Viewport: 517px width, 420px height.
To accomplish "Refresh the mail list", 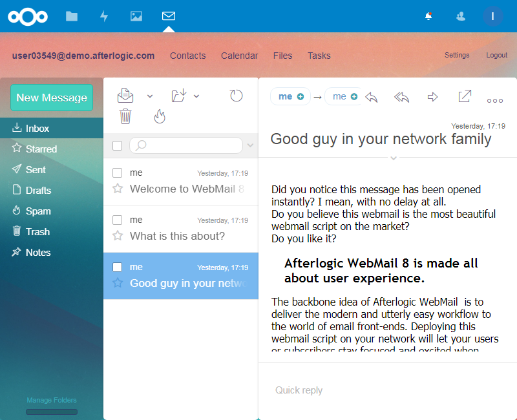I will coord(237,96).
